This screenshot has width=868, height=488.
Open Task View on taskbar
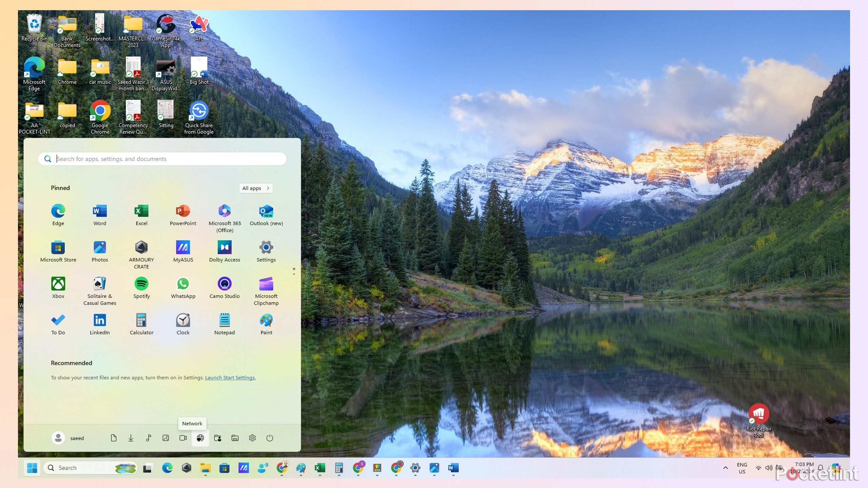coord(147,468)
